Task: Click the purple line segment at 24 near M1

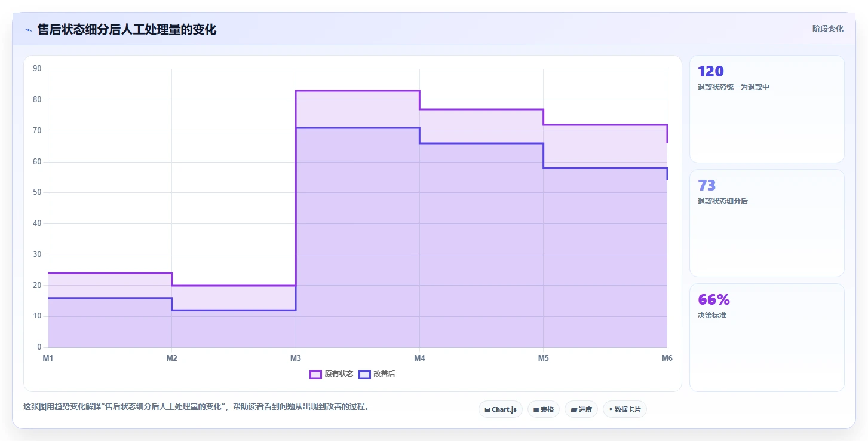Action: tap(110, 273)
